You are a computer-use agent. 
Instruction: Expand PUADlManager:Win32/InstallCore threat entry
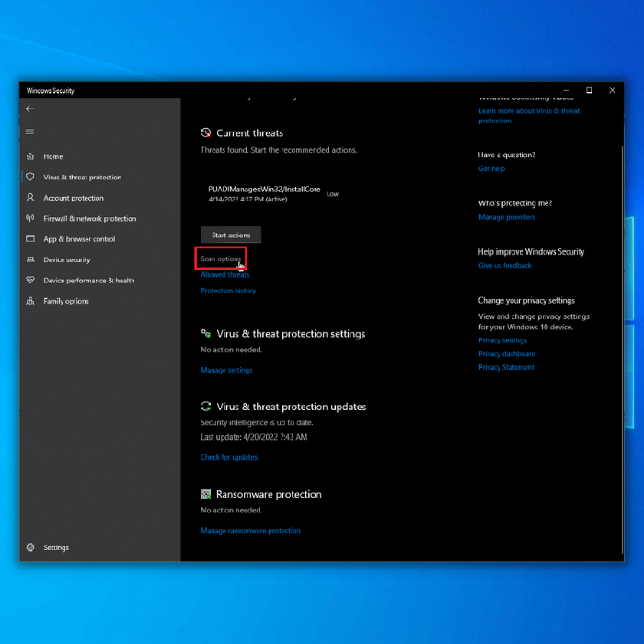click(x=273, y=194)
